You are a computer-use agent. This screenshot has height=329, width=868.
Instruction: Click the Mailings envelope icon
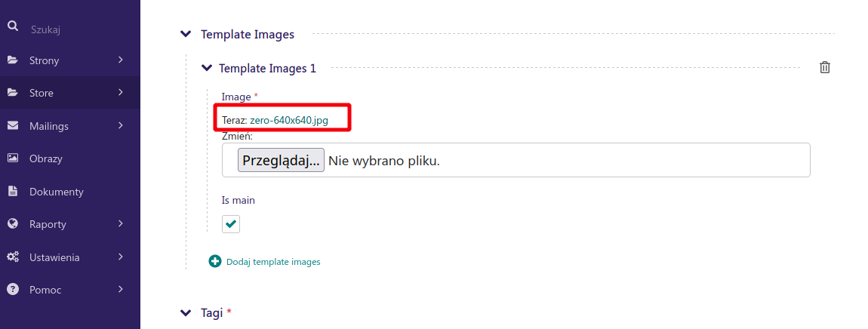[x=12, y=126]
